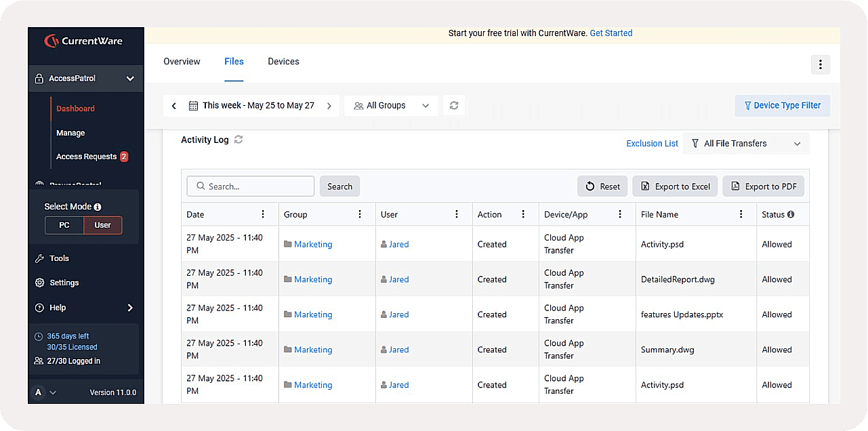This screenshot has height=431, width=868.
Task: Open the Date column options menu
Action: tap(263, 214)
